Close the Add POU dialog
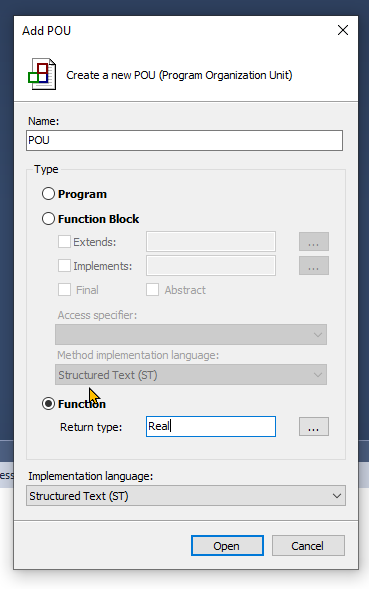This screenshot has width=369, height=589. 343,30
